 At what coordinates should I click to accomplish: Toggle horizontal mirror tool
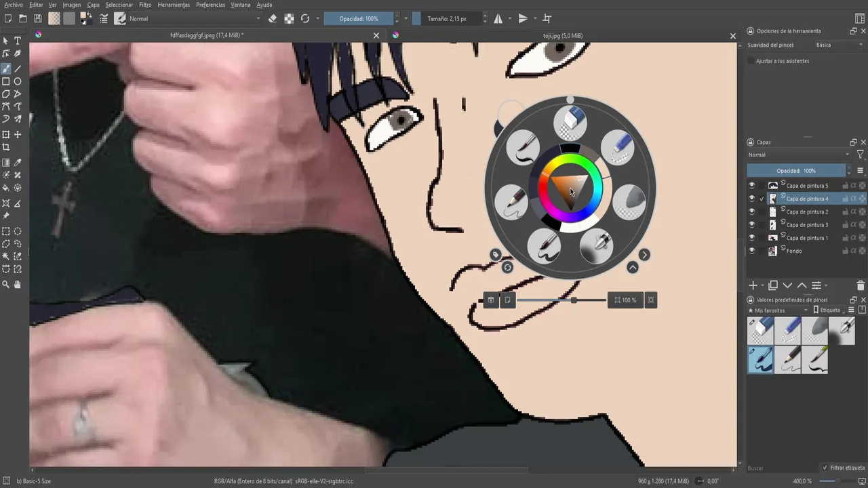coord(498,18)
